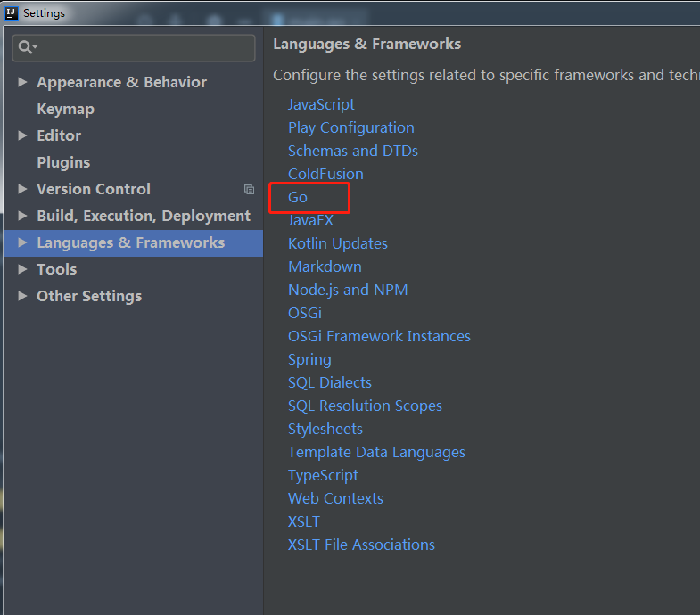Viewport: 700px width, 615px height.
Task: Select Languages & Frameworks category
Action: pyautogui.click(x=130, y=242)
